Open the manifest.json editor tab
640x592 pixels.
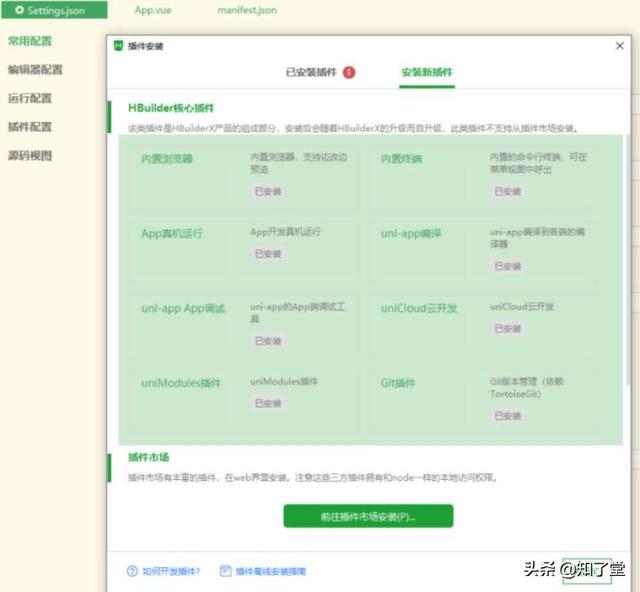tap(247, 10)
